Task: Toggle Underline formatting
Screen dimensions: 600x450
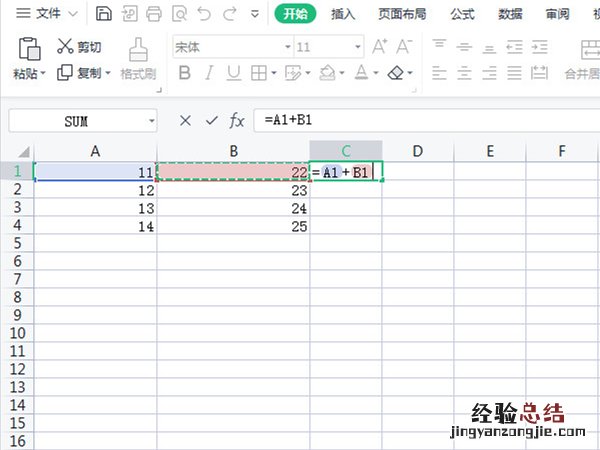Action: [x=233, y=73]
